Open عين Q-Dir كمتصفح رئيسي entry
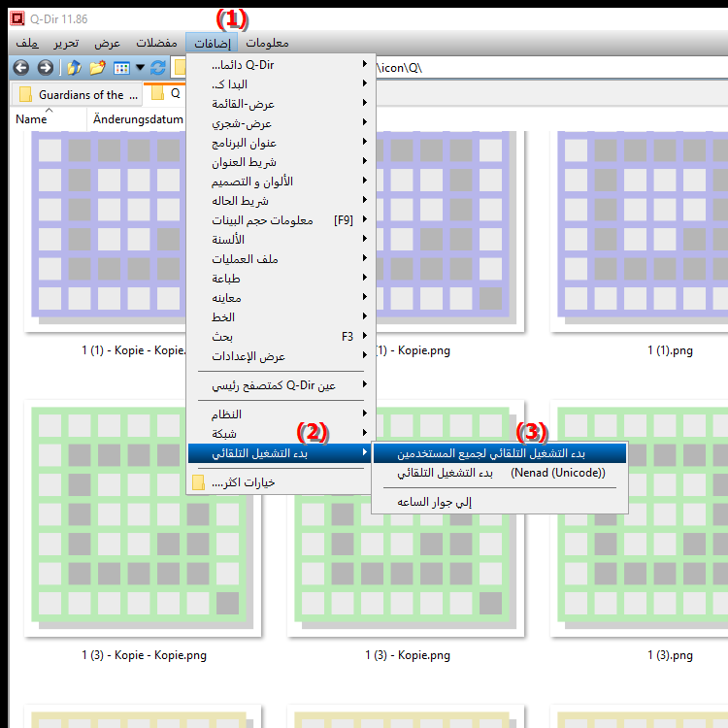The width and height of the screenshot is (728, 728). 280,385
